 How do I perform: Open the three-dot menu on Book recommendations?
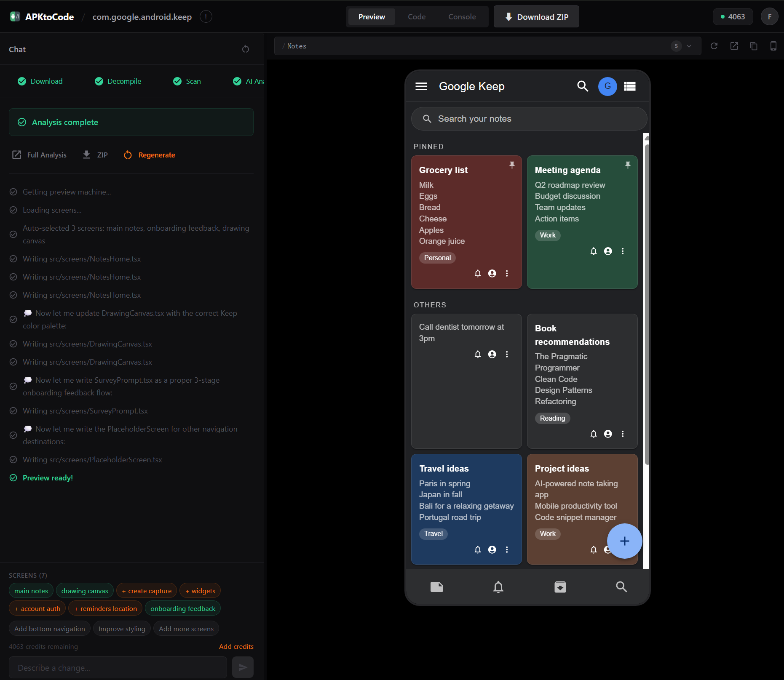[x=623, y=434]
